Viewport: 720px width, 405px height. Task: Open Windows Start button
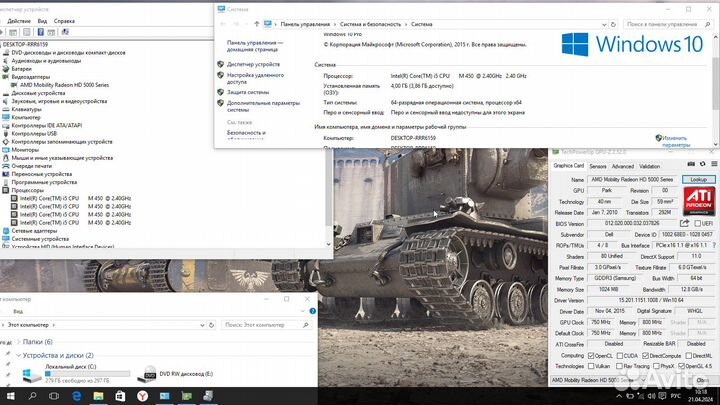(x=10, y=396)
